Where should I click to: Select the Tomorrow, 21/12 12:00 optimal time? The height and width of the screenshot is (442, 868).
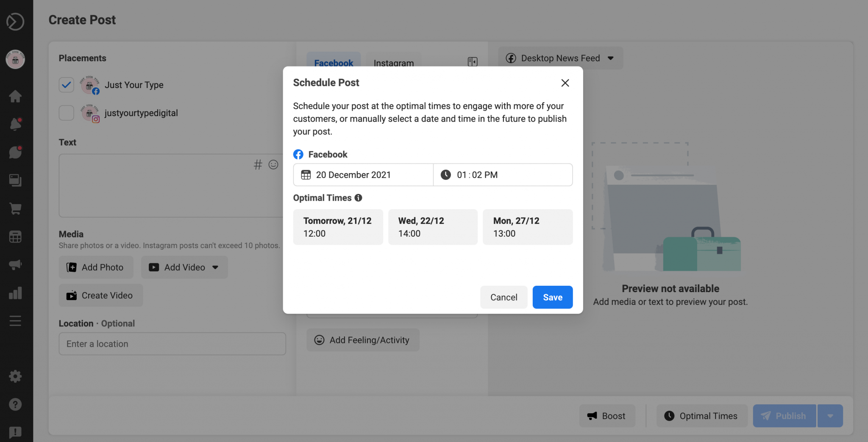click(x=338, y=227)
